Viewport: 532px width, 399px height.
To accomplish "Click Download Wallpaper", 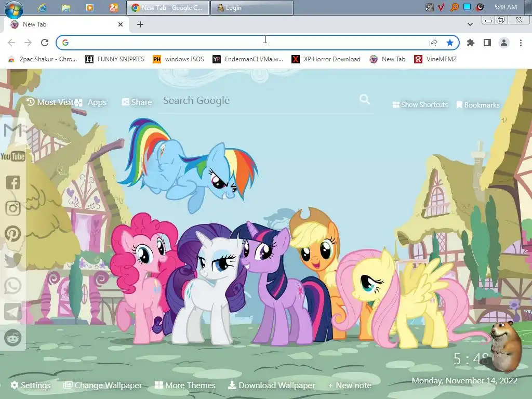I will tap(271, 385).
